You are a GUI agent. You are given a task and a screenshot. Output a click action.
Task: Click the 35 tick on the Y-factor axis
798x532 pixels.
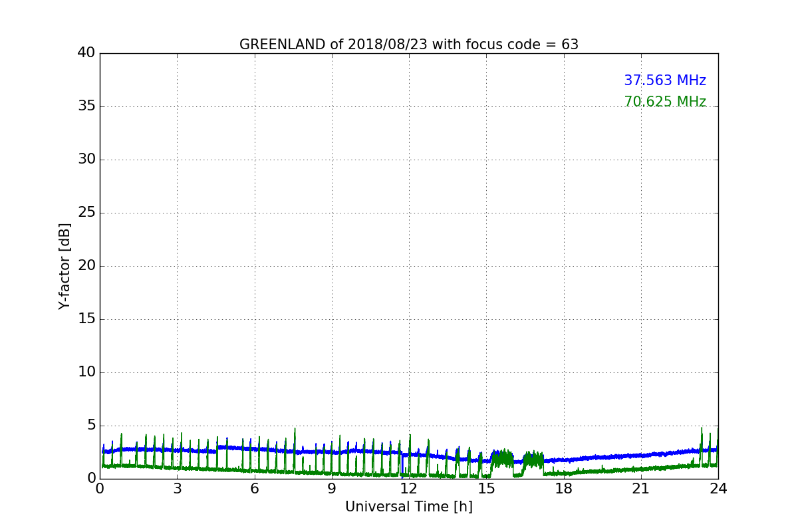(86, 106)
